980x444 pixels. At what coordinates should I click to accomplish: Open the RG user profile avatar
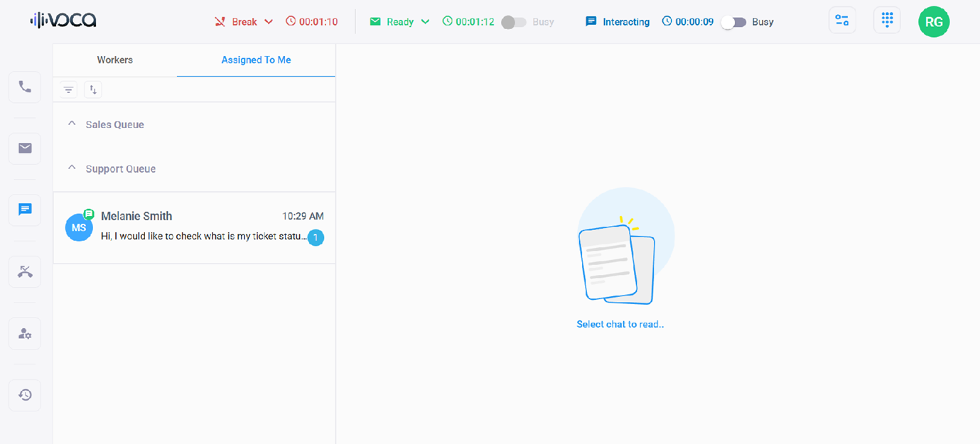click(x=933, y=22)
